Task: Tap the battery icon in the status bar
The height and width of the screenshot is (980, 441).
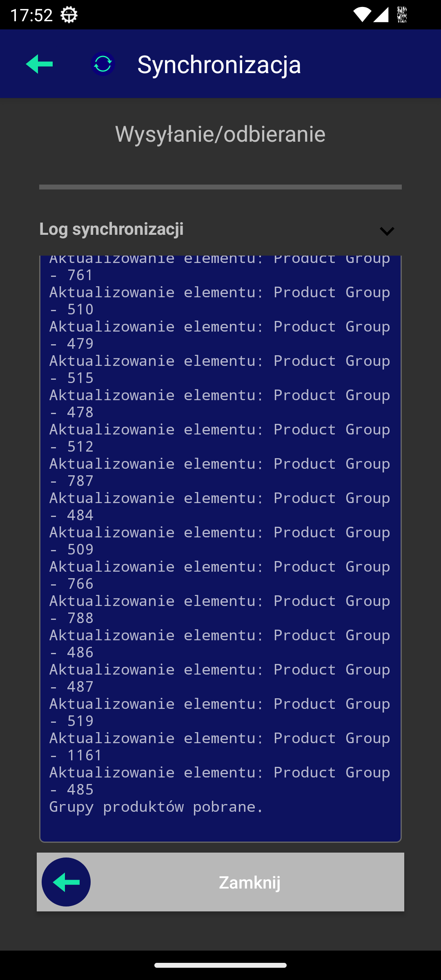Action: pyautogui.click(x=402, y=15)
